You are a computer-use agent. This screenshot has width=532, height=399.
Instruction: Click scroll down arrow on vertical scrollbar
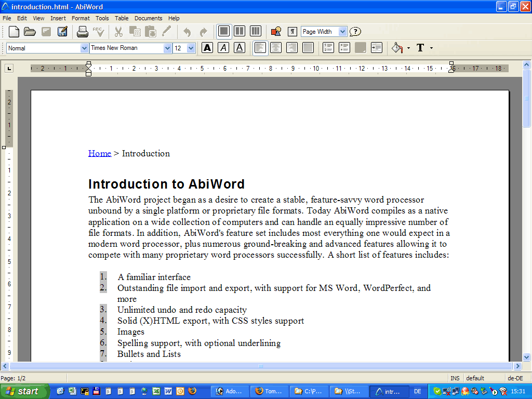coord(527,357)
